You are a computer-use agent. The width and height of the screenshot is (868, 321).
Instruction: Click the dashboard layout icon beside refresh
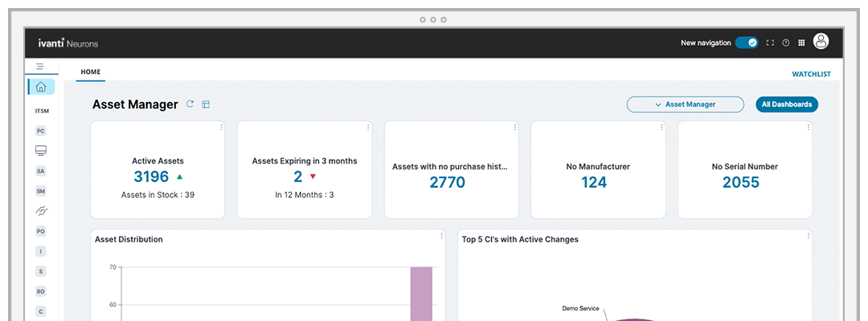pos(206,104)
